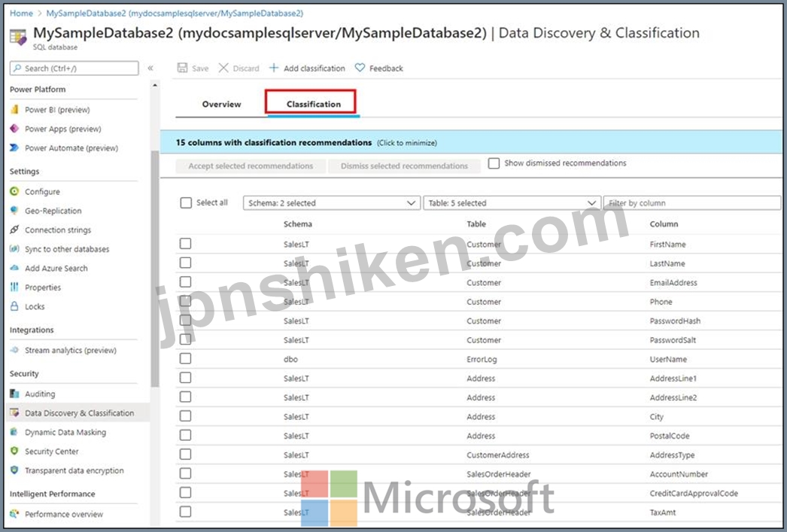Click the Column header in the table
787x532 pixels.
tap(664, 223)
